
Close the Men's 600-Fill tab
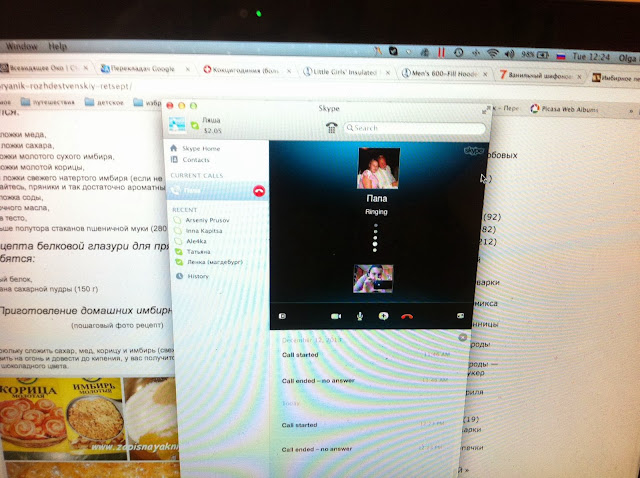[485, 74]
